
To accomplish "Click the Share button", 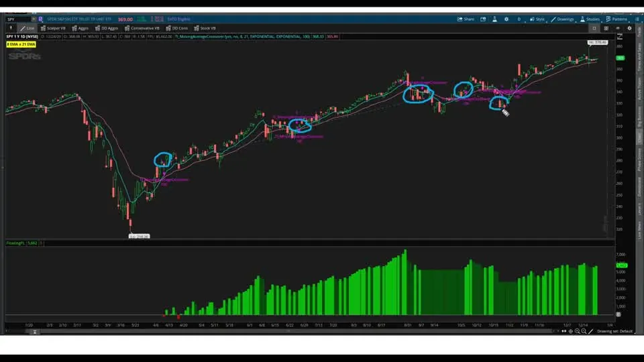I will click(466, 19).
